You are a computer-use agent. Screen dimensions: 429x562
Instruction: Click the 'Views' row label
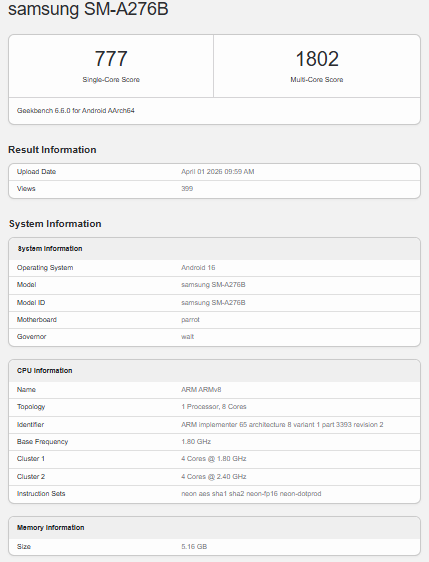click(26, 189)
